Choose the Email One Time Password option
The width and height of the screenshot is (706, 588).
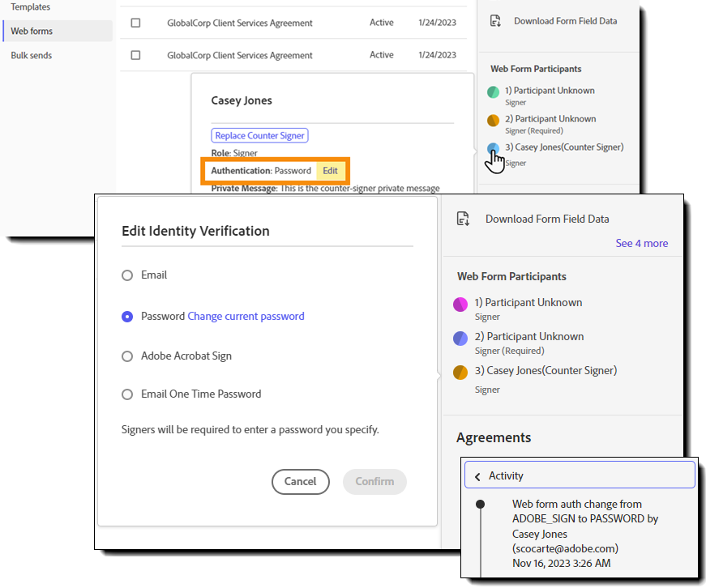pos(126,394)
